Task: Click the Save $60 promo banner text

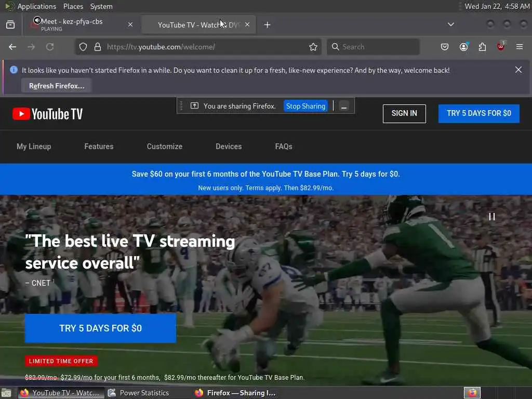Action: (x=266, y=174)
